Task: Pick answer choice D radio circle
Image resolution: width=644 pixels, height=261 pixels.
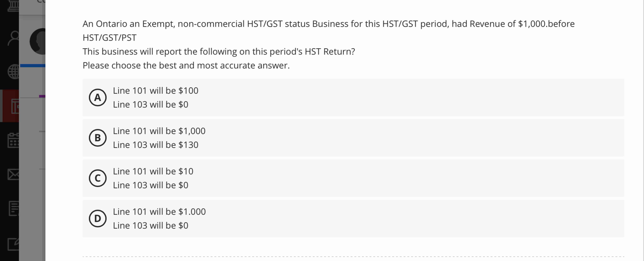Action: pos(97,218)
